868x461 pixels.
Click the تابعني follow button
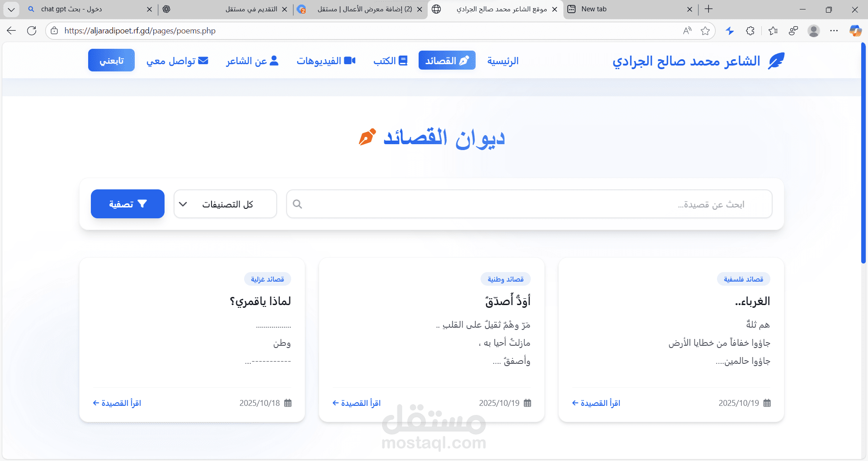[x=111, y=60]
